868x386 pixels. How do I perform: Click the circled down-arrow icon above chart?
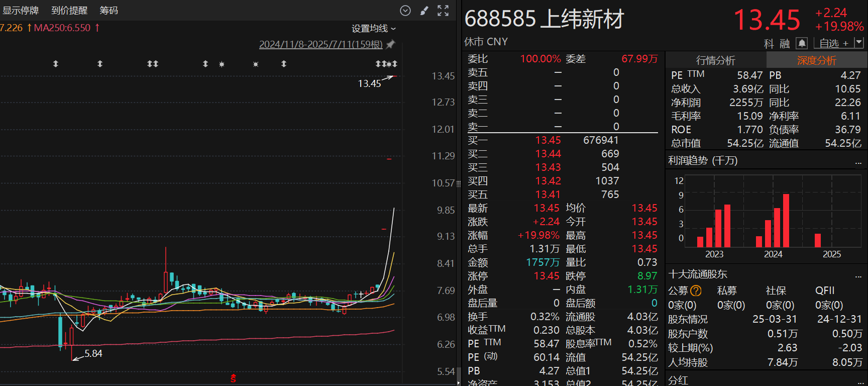[405, 11]
